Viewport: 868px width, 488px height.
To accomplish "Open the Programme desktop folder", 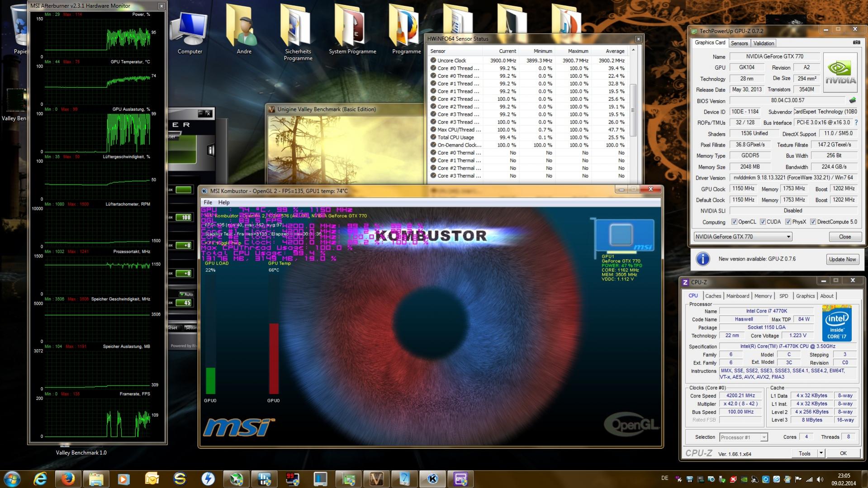I will (x=406, y=30).
